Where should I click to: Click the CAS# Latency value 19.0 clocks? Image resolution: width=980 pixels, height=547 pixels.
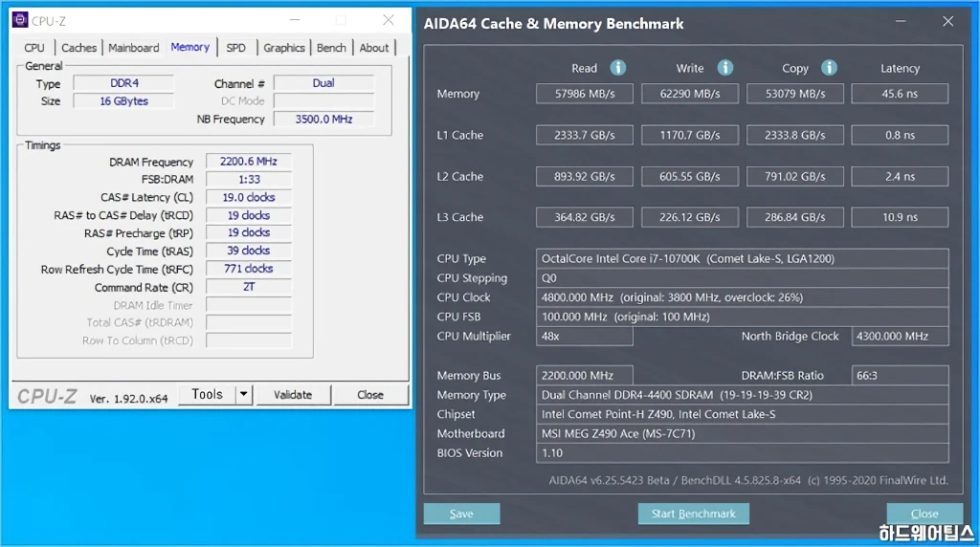249,197
